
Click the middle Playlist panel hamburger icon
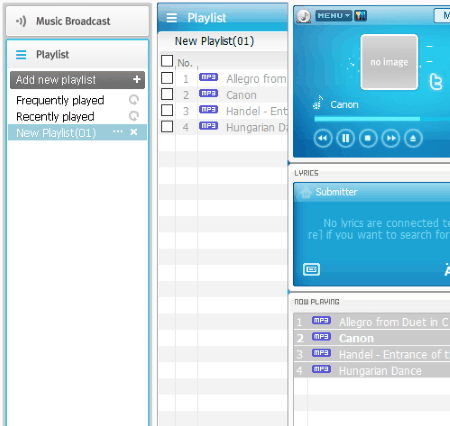(172, 18)
